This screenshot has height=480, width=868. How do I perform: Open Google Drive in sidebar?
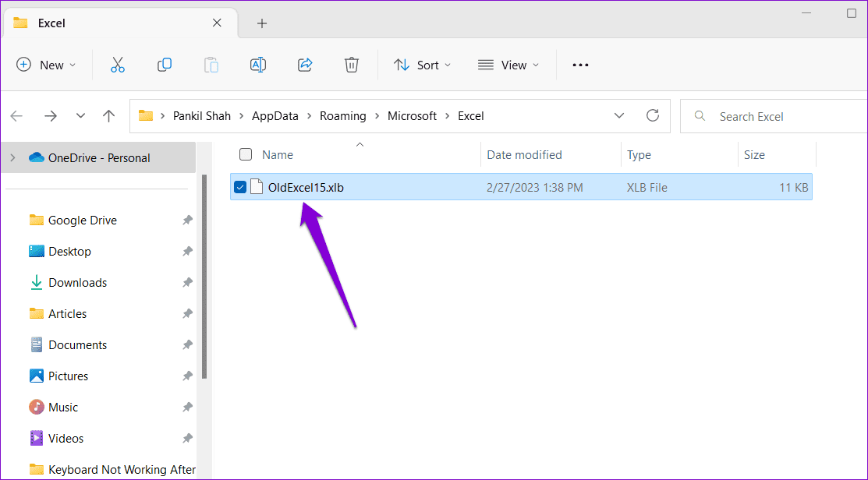(x=83, y=220)
